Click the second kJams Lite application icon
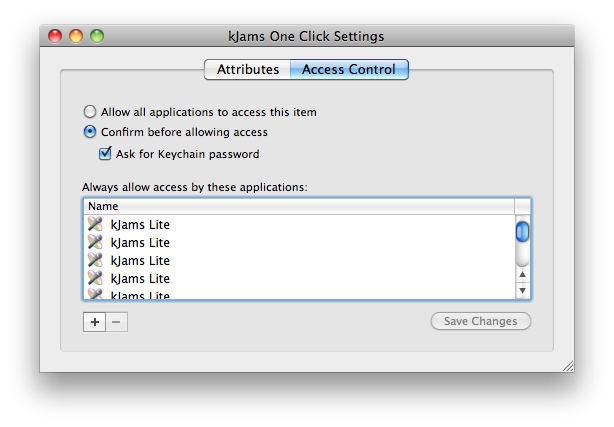This screenshot has width=614, height=427. [95, 243]
